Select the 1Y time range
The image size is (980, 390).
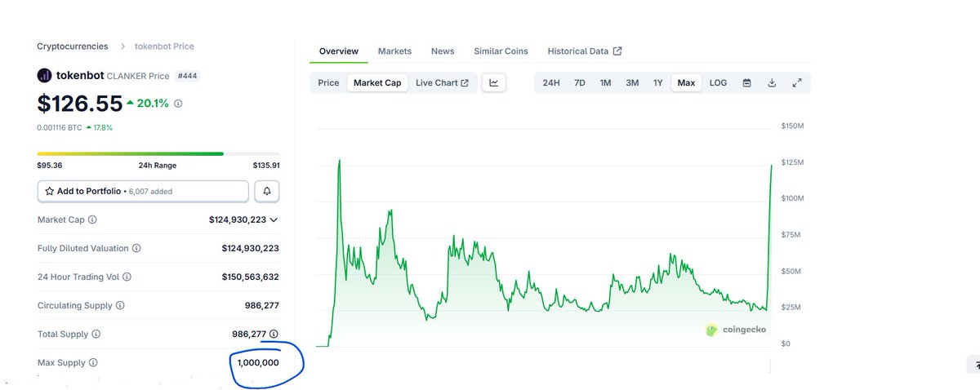pos(657,83)
